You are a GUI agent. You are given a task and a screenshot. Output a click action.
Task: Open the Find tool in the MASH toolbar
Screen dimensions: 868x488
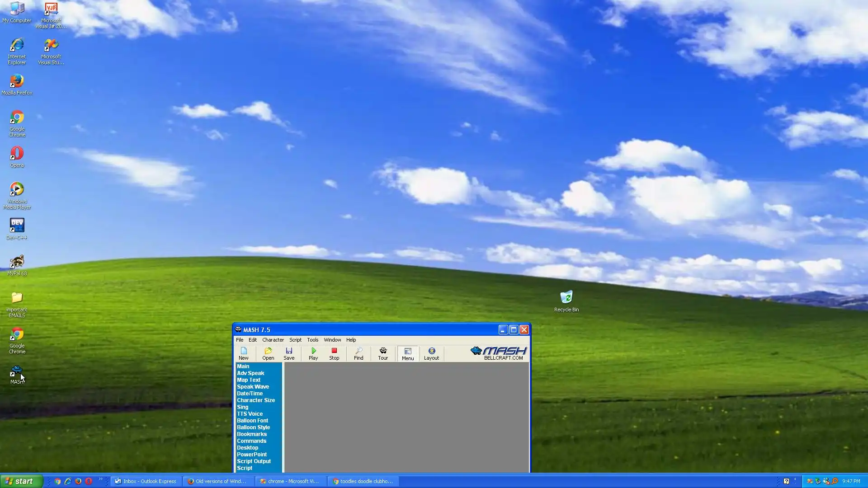coord(359,353)
